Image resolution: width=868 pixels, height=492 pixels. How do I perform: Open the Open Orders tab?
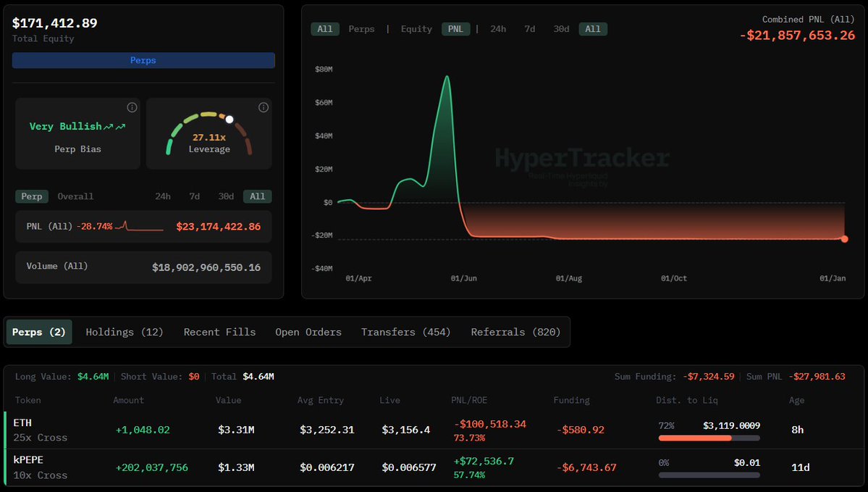click(308, 332)
